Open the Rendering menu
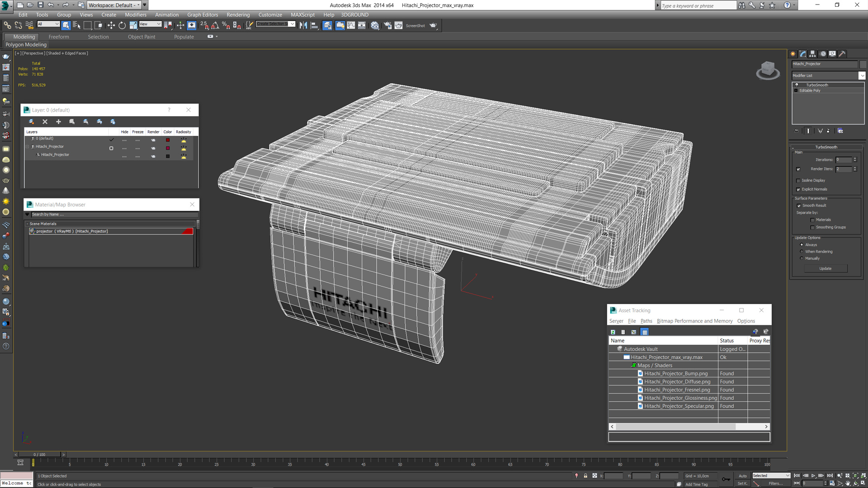 [238, 15]
